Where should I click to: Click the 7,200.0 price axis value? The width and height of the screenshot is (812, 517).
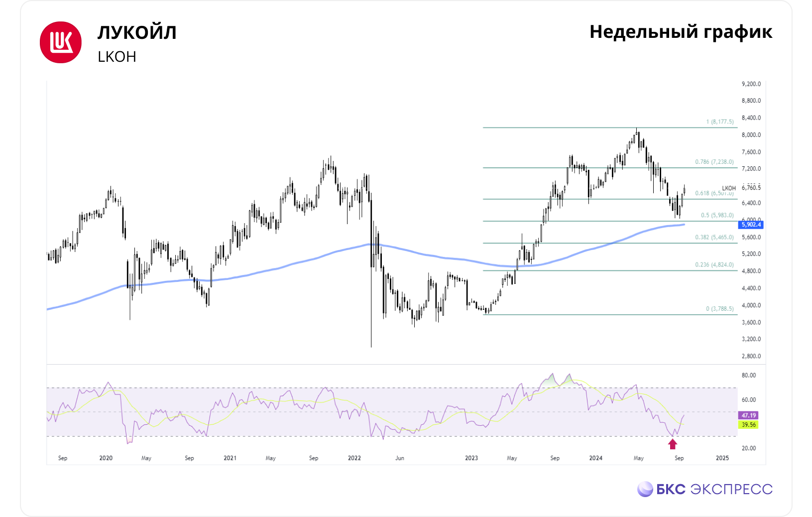point(751,169)
